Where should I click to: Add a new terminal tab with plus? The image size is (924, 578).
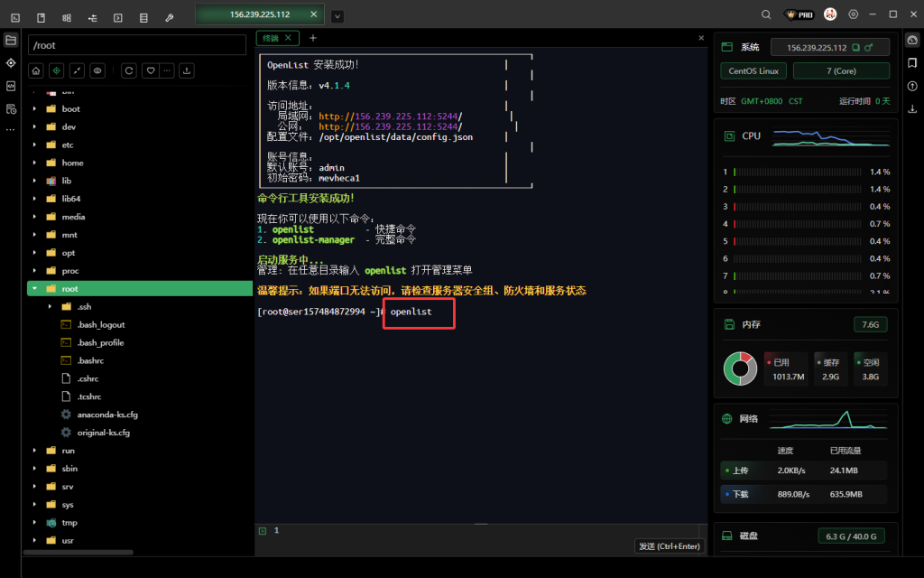click(x=313, y=38)
